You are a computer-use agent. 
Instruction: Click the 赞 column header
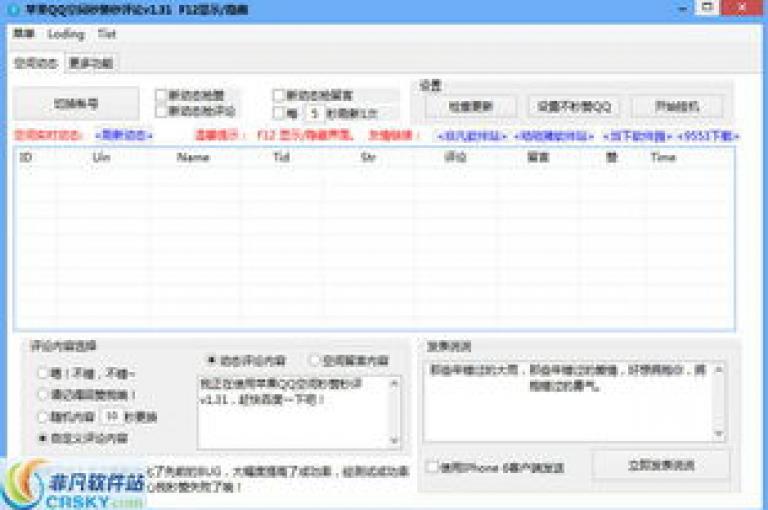point(612,157)
